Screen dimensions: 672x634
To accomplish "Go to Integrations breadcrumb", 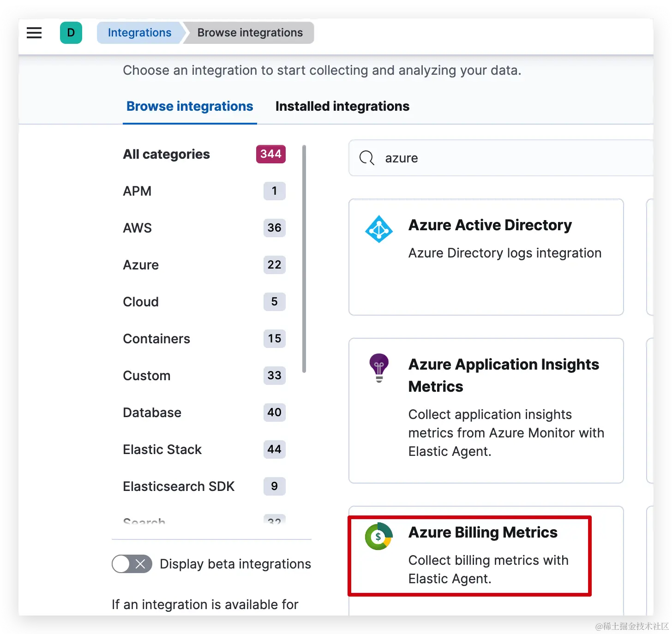I will (x=139, y=33).
